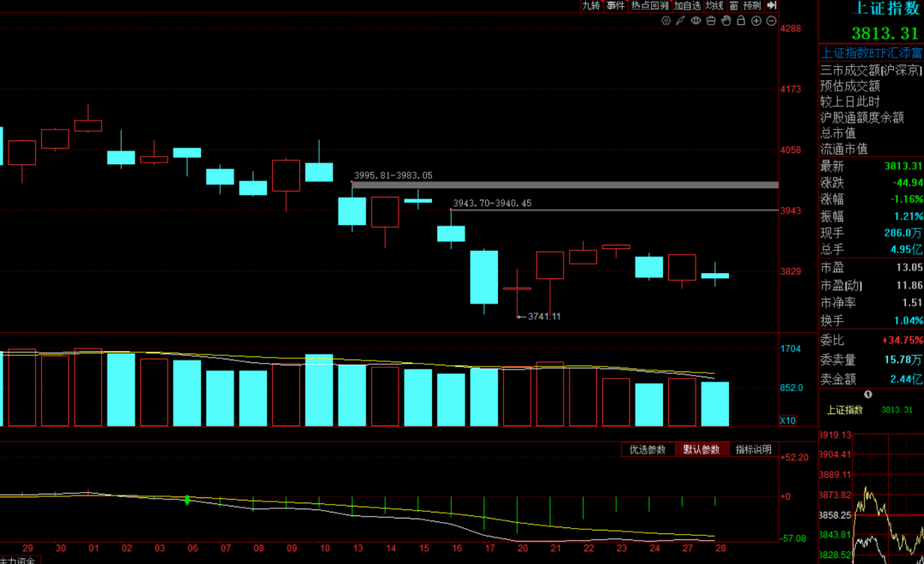The height and width of the screenshot is (564, 924).
Task: Click the 市盈(动) value 11.86
Action: tap(909, 285)
